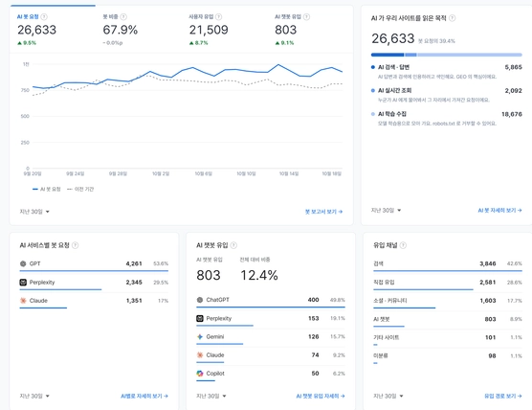The image size is (532, 410).
Task: Select the AI 봇 요청 26,633 tab
Action: (x=53, y=30)
